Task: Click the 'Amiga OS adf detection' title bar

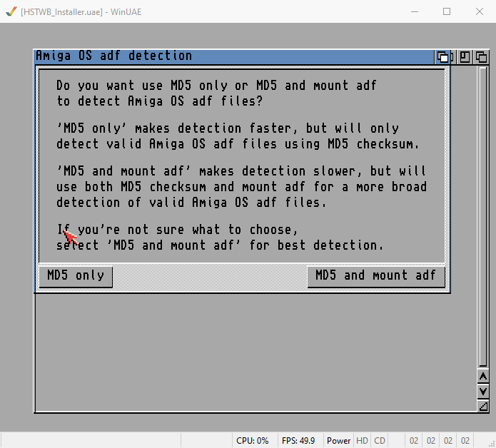Action: 234,56
